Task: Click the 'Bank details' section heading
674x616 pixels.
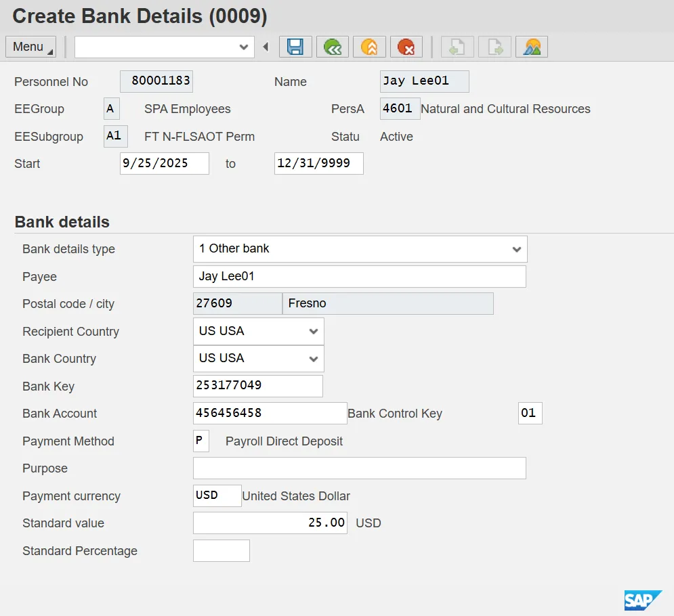Action: (62, 222)
